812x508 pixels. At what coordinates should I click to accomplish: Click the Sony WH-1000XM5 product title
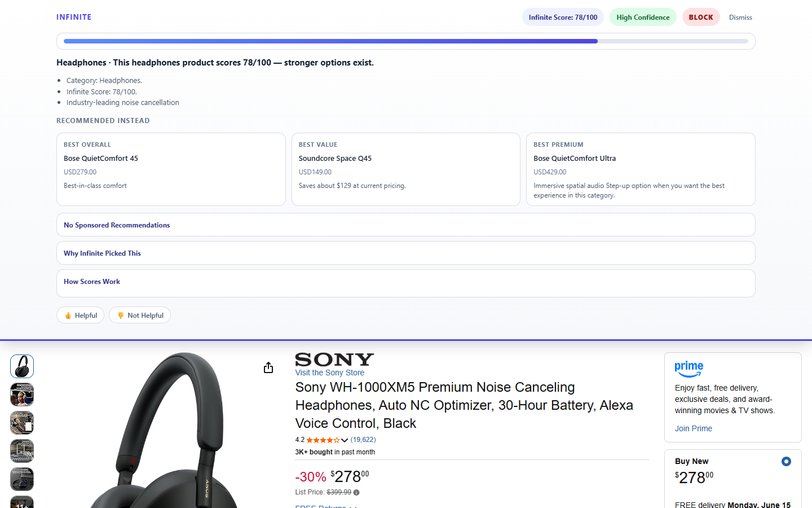pos(464,405)
